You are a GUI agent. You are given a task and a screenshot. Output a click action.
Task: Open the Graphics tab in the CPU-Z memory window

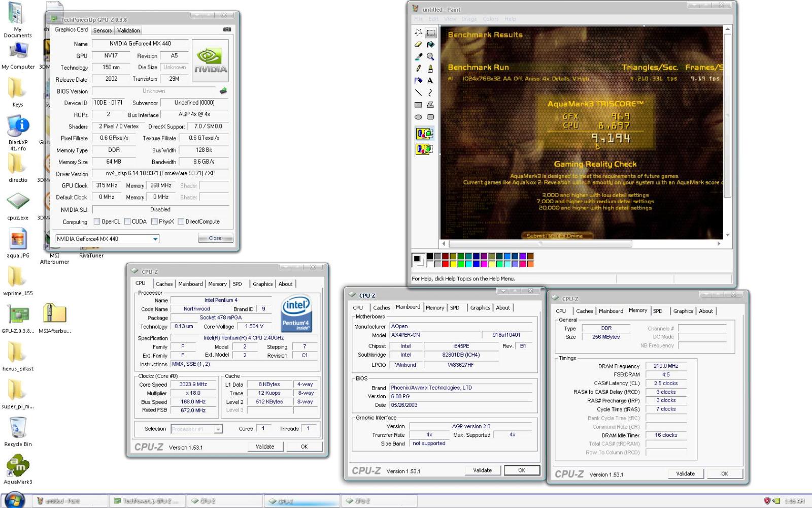[683, 311]
